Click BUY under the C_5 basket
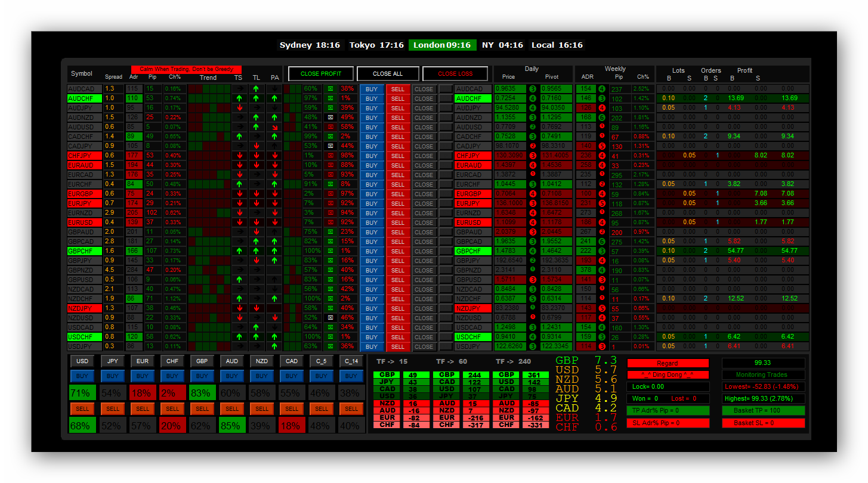This screenshot has height=483, width=868. pos(322,376)
